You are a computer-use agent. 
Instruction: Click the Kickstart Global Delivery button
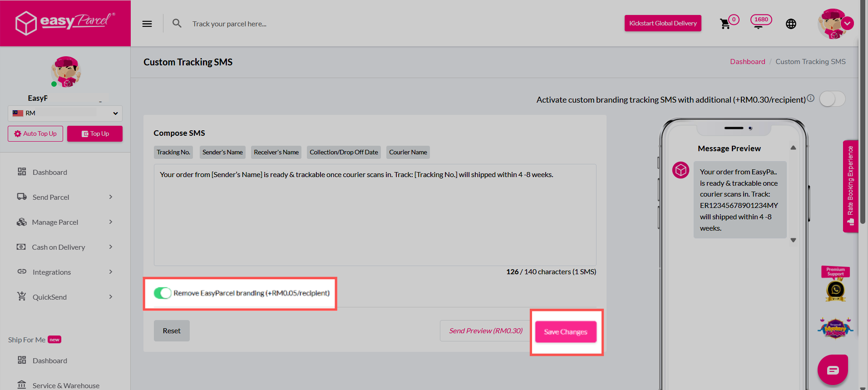click(663, 23)
